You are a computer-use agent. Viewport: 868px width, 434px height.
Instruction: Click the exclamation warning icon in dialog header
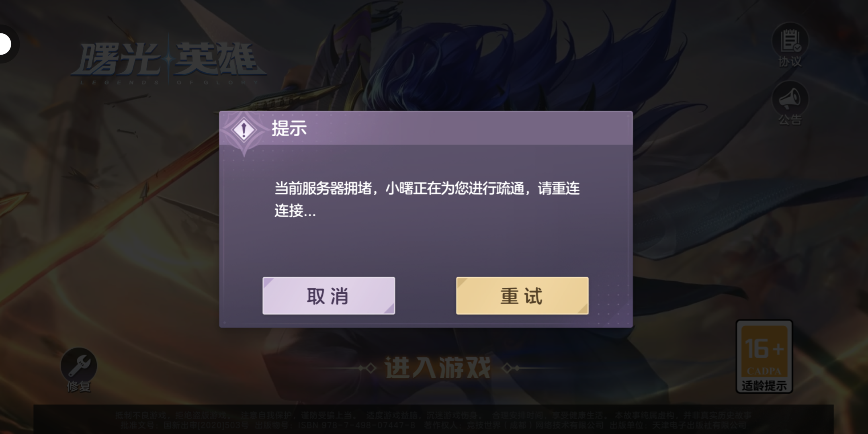[244, 130]
